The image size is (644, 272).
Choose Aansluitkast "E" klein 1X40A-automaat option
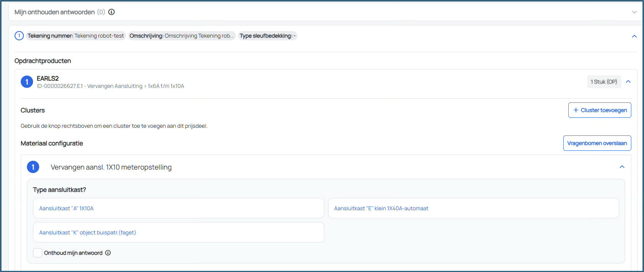[x=473, y=208]
